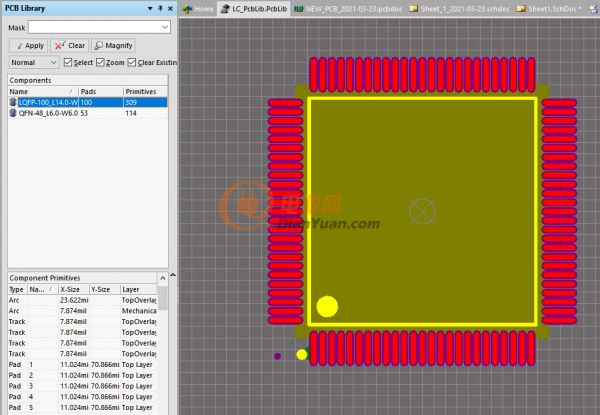This screenshot has width=600, height=415.
Task: Switch to the Home tab
Action: (x=197, y=9)
